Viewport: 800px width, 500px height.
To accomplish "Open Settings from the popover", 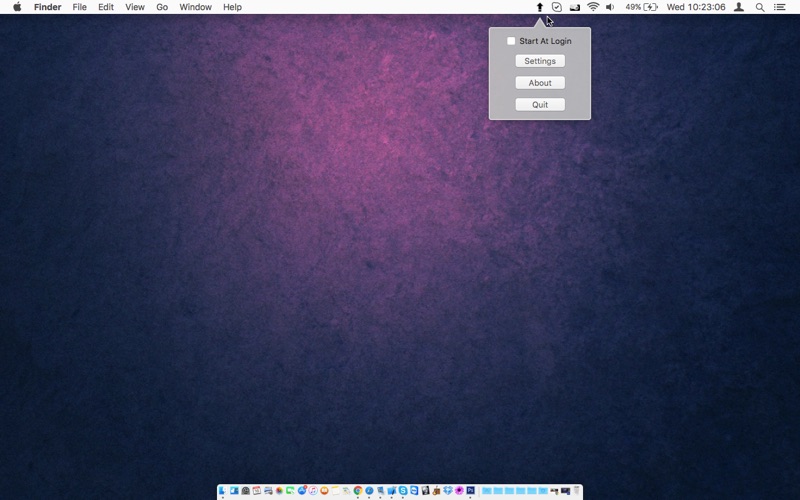I will click(540, 61).
